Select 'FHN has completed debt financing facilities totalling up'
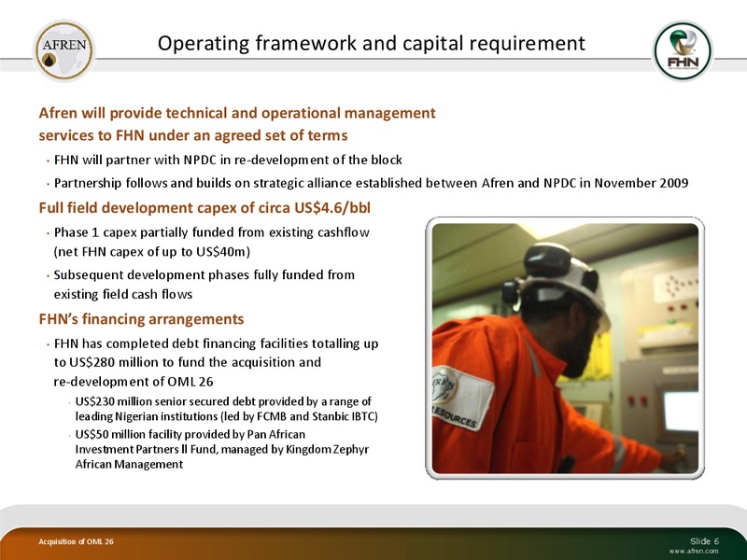 [217, 343]
